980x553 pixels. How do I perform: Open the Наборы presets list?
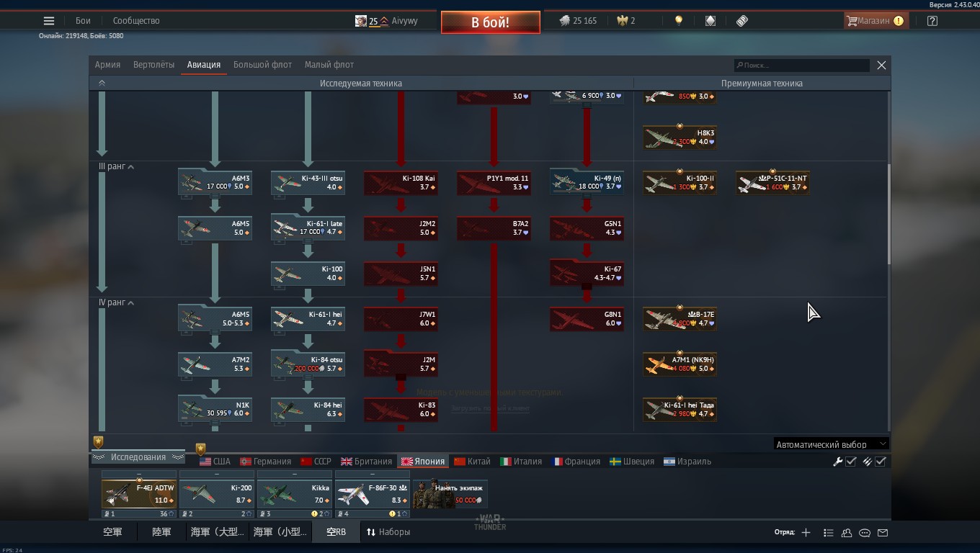[388, 532]
